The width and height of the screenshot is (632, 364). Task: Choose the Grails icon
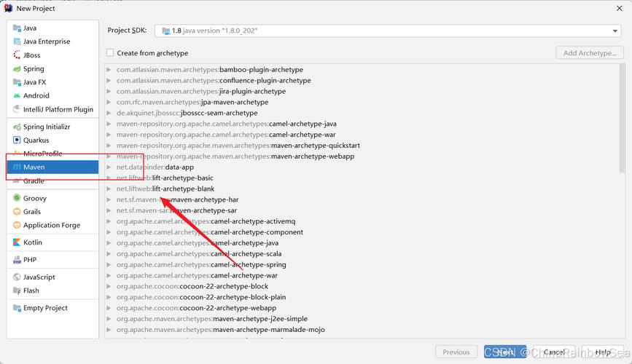17,212
